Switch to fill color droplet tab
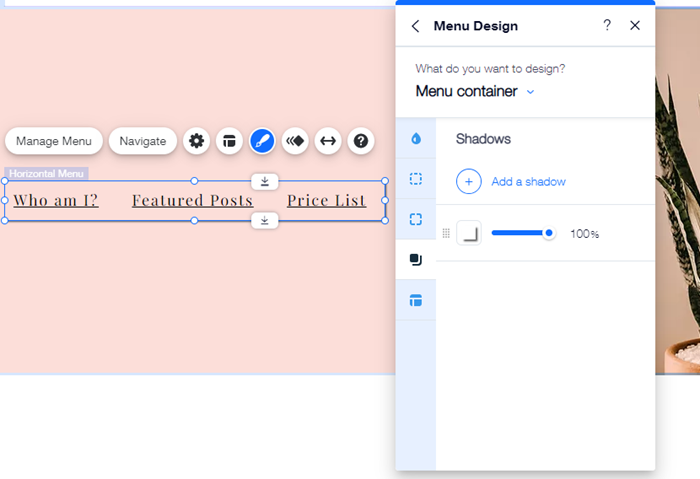This screenshot has height=479, width=700. click(x=416, y=138)
